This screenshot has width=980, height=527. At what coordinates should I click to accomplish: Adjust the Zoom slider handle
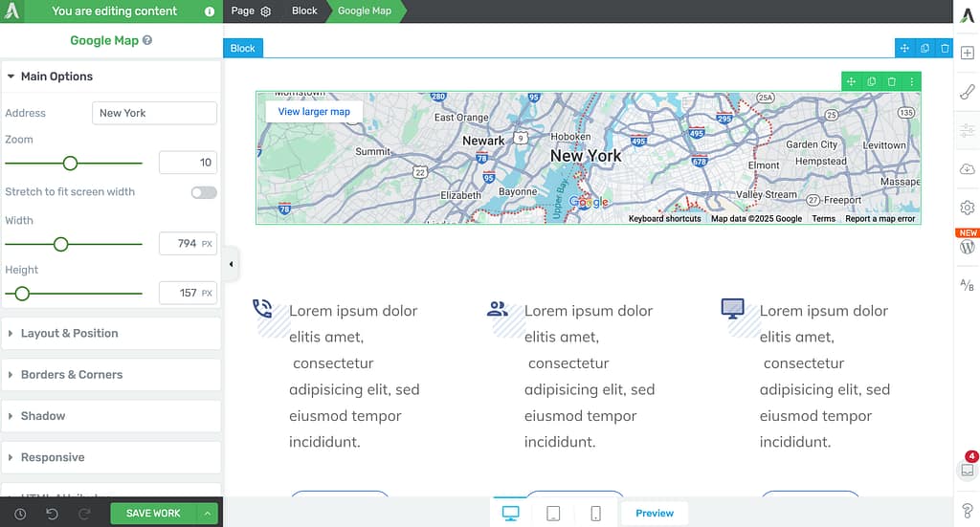coord(70,164)
